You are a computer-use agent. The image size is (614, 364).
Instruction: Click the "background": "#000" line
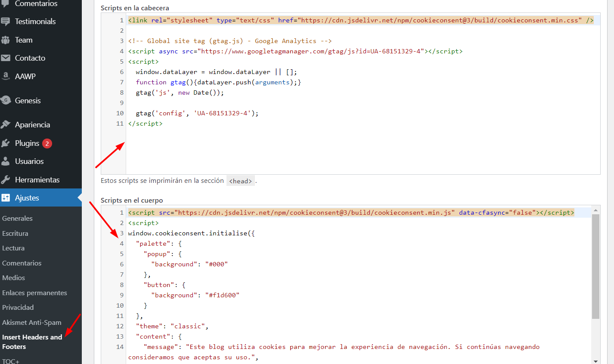pyautogui.click(x=189, y=264)
